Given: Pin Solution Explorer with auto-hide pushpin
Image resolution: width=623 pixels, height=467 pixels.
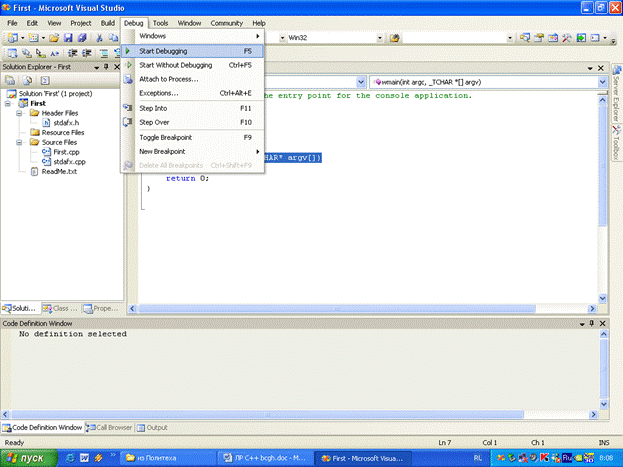Looking at the screenshot, I should coord(106,67).
